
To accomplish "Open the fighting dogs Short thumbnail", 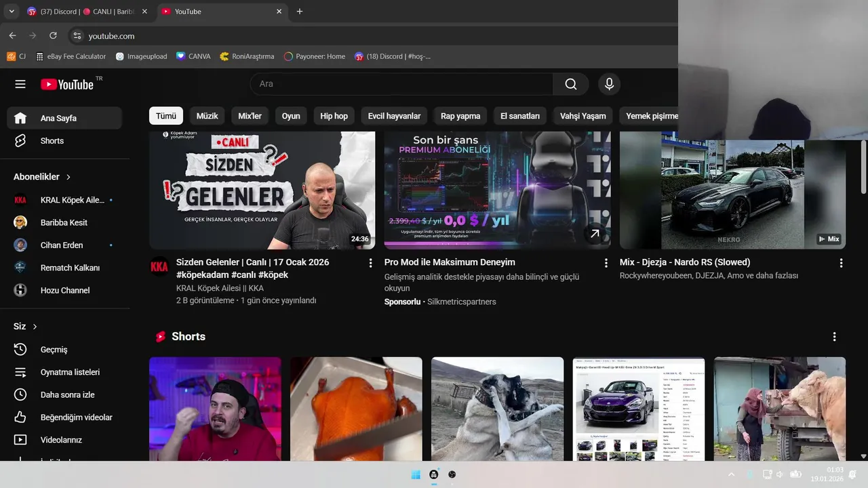I will (x=497, y=409).
